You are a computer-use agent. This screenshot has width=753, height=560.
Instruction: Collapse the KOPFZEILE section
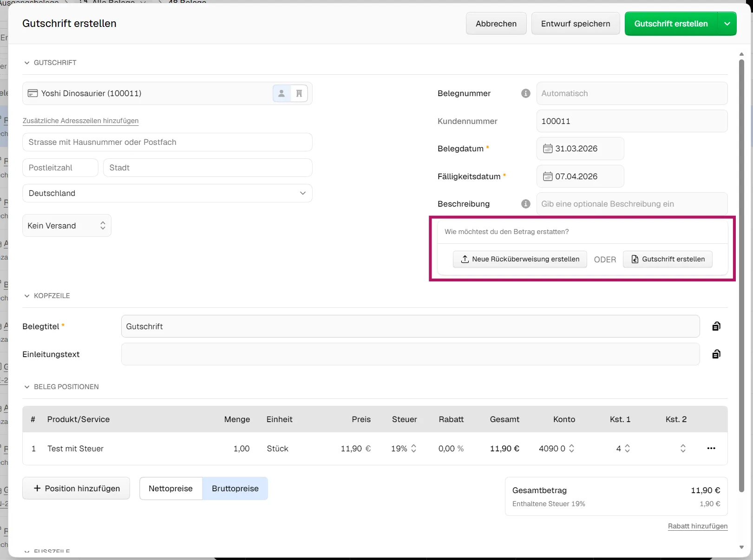pos(27,296)
